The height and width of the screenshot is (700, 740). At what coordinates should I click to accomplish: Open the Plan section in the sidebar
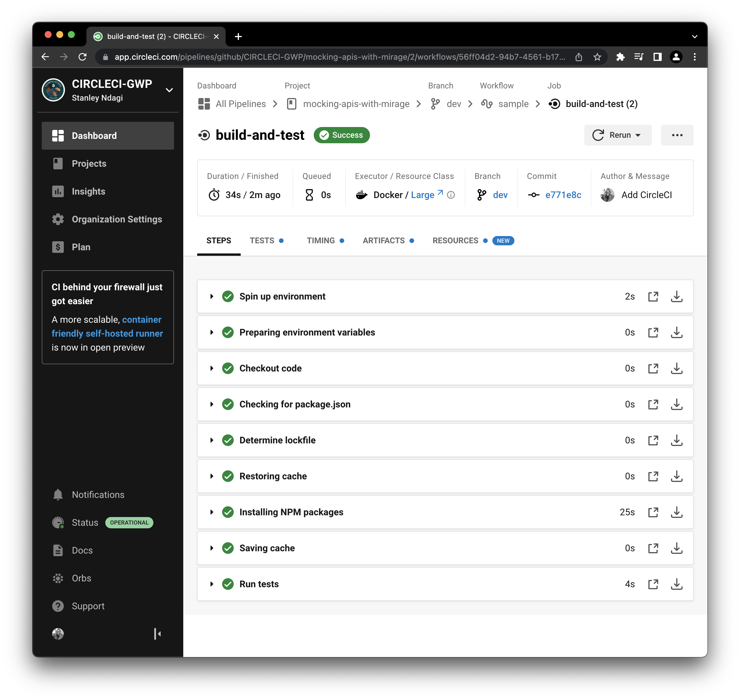pos(81,247)
